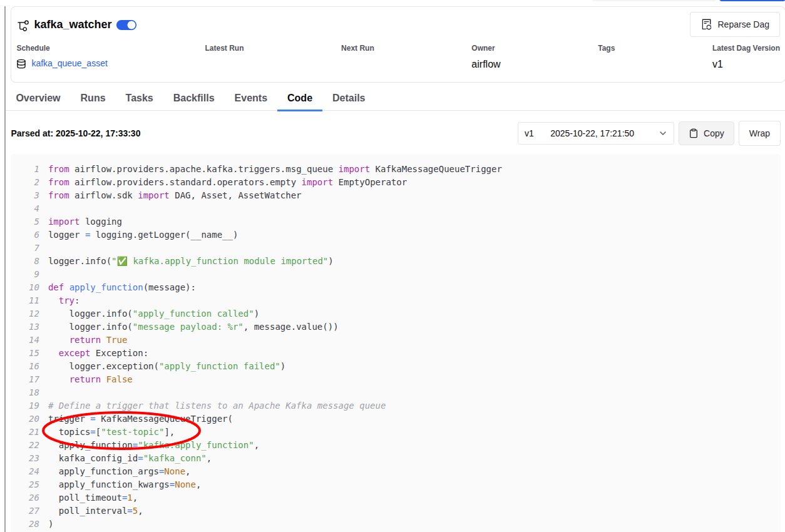
Task: Click the DAG icon beside kafka_watcher title
Action: (23, 25)
